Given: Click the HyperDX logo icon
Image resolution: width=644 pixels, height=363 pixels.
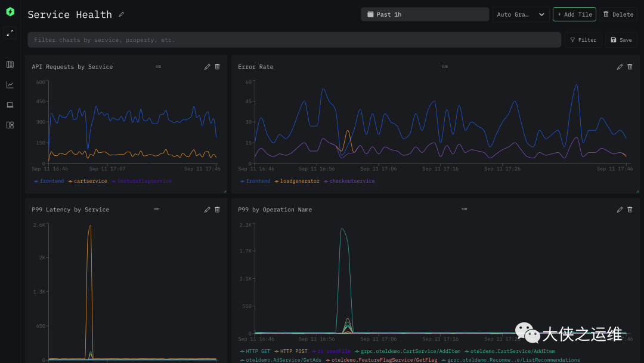Looking at the screenshot, I should point(10,11).
